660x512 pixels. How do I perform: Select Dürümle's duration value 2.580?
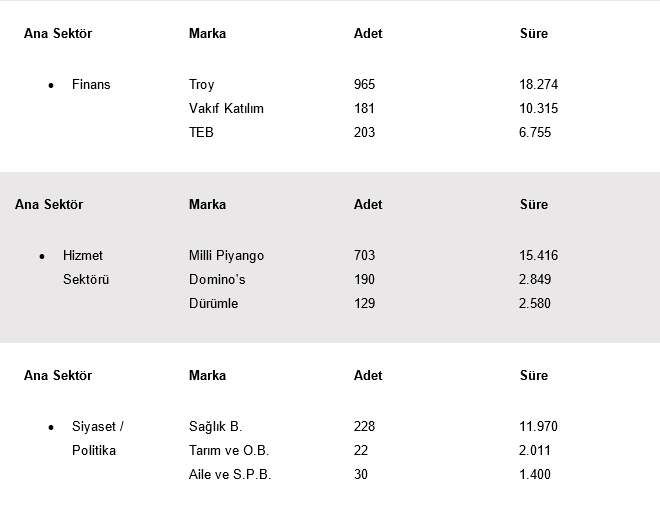pos(535,304)
